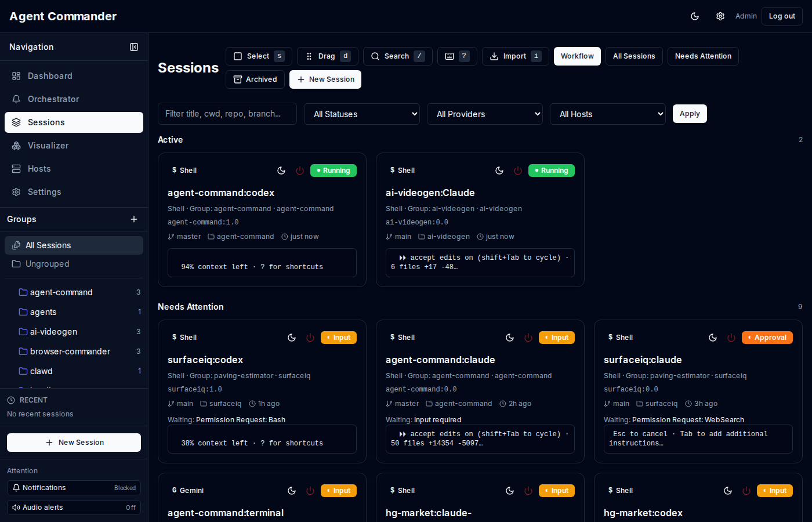
Task: Switch to Needs Attention view tab
Action: click(x=703, y=56)
